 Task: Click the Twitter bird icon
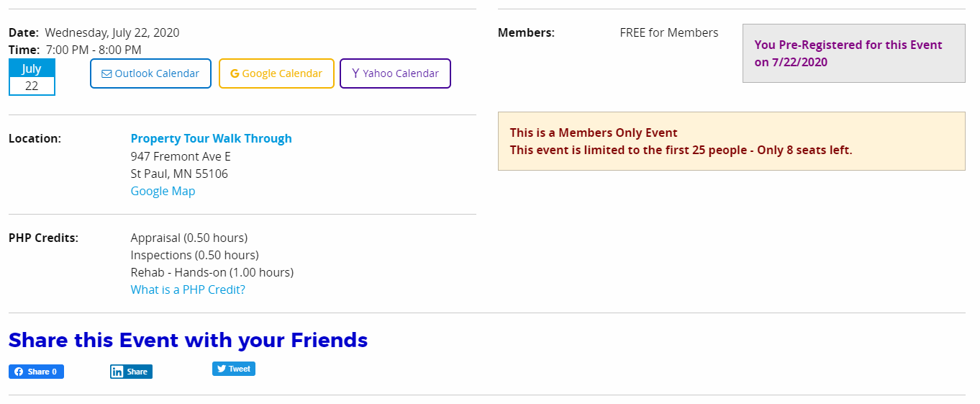pos(222,369)
